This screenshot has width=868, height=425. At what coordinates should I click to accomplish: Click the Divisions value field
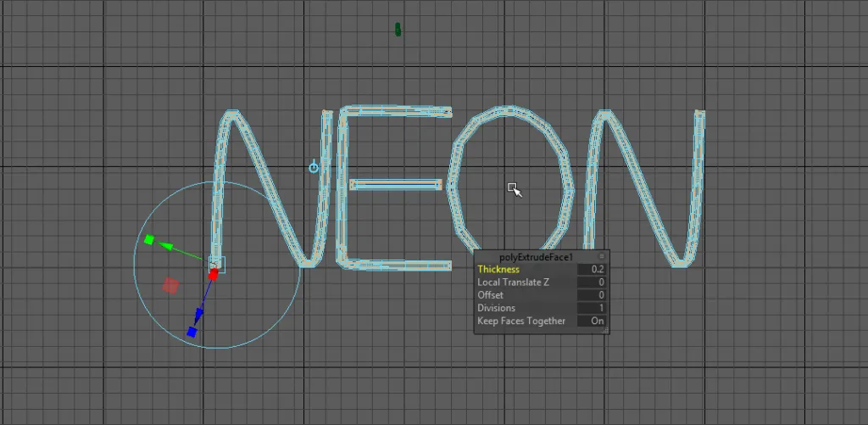point(592,308)
